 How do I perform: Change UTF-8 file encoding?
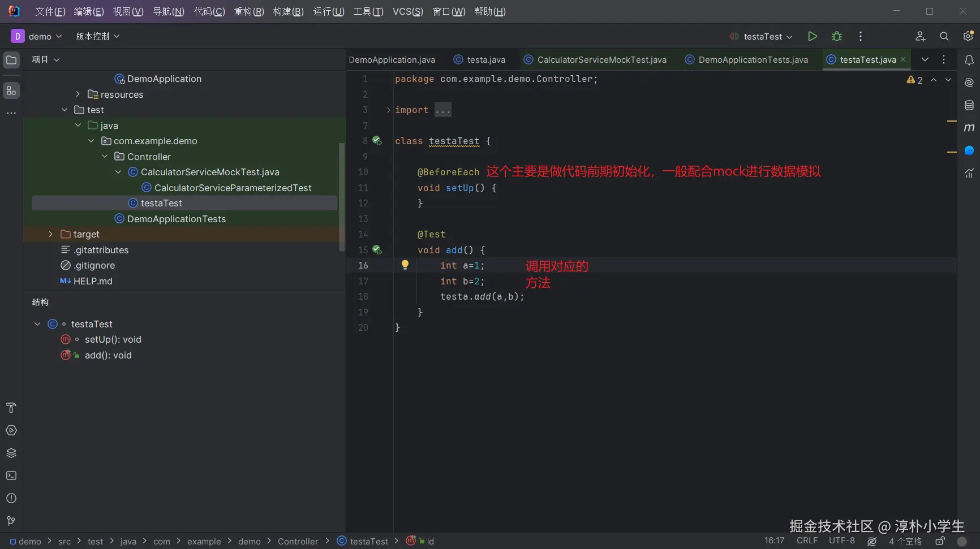pyautogui.click(x=842, y=541)
